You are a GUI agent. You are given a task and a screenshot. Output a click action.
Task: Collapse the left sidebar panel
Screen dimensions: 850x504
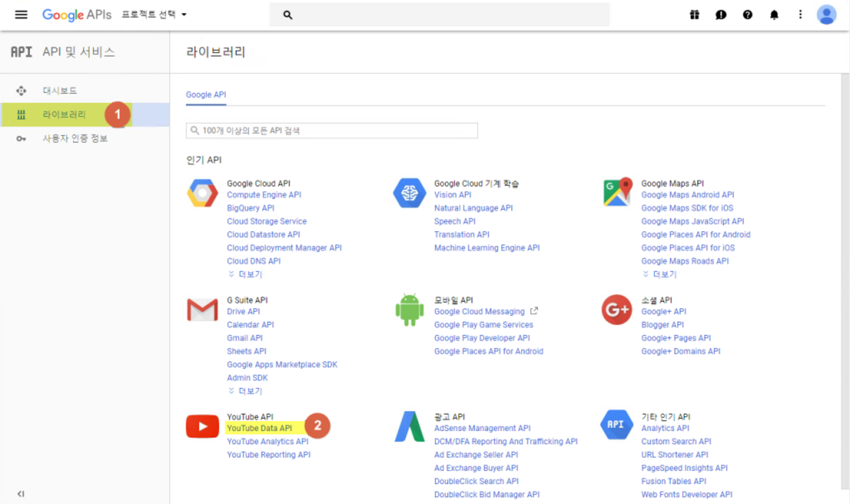(x=20, y=494)
